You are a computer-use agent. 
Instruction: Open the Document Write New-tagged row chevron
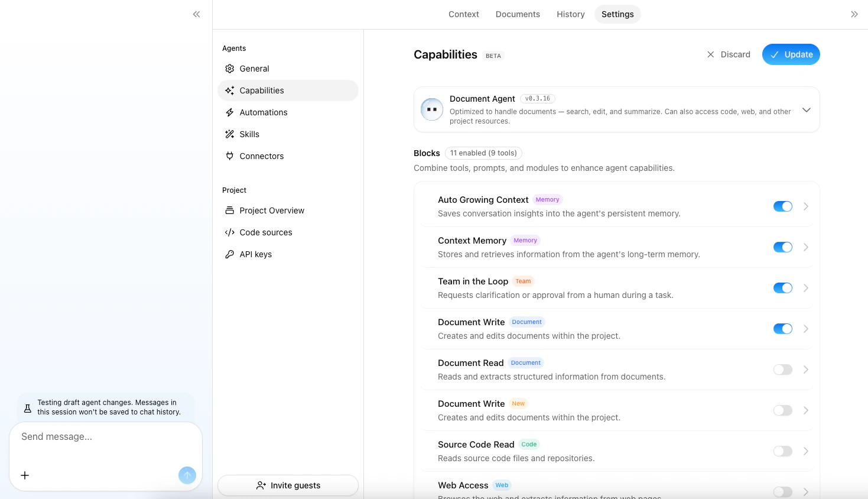point(806,410)
